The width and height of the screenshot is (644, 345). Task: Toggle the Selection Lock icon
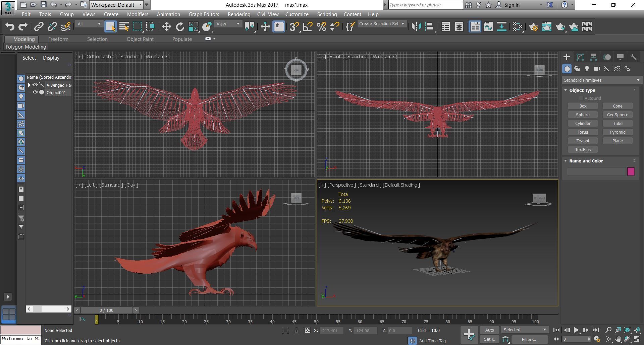pos(297,330)
